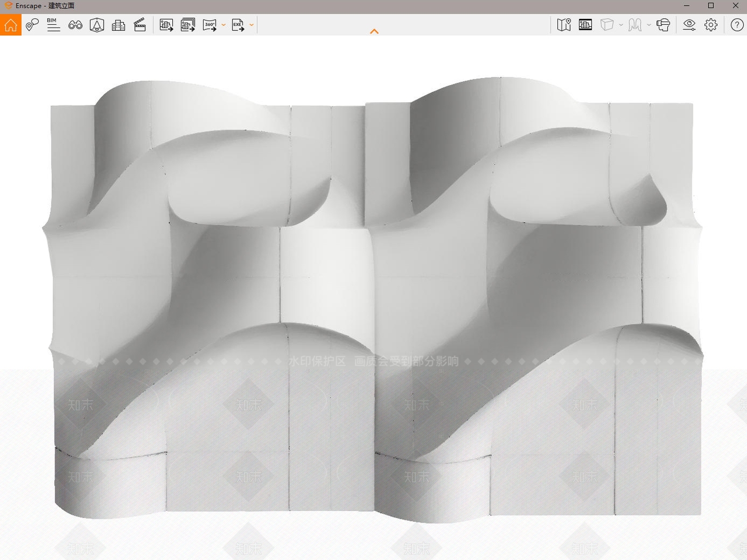Open view management binoculars icon
The image size is (747, 560).
point(75,25)
